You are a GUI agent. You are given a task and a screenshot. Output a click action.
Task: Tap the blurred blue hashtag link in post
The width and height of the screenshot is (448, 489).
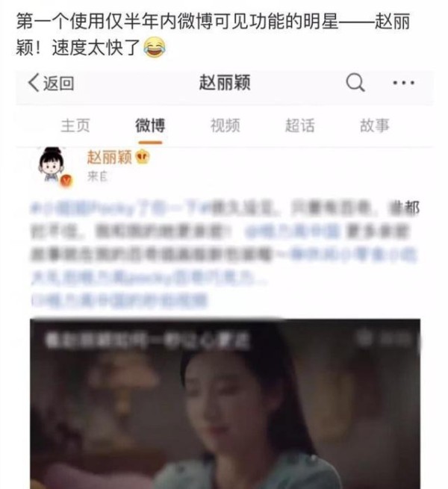tap(121, 208)
